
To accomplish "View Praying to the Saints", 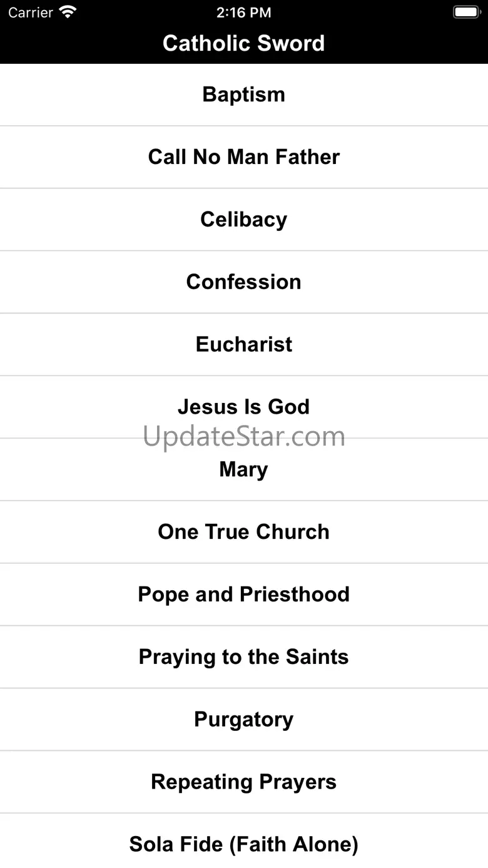I will 243,657.
